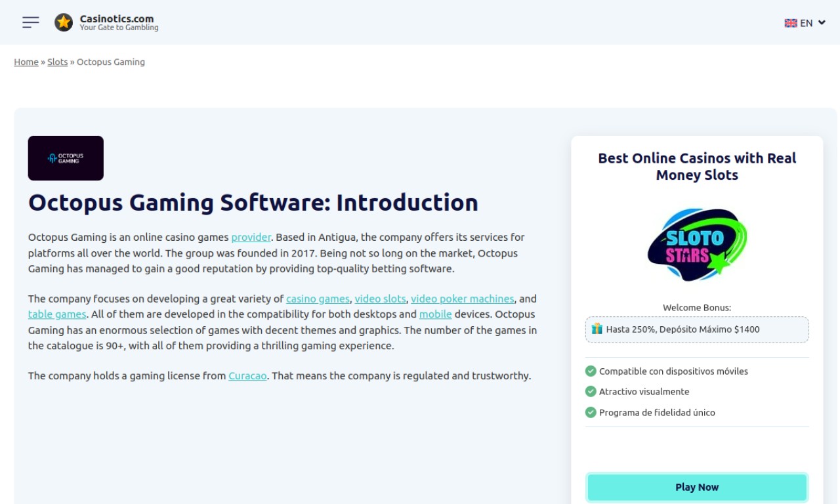Click the Play Now button

pyautogui.click(x=697, y=488)
